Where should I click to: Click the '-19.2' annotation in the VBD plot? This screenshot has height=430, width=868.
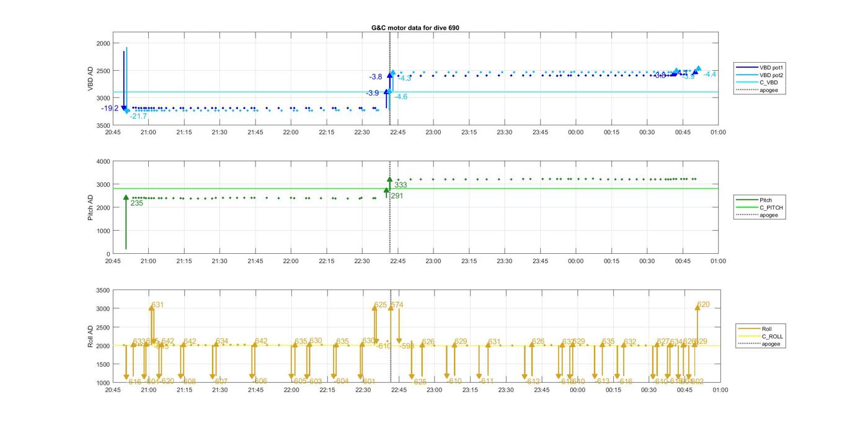coord(110,108)
